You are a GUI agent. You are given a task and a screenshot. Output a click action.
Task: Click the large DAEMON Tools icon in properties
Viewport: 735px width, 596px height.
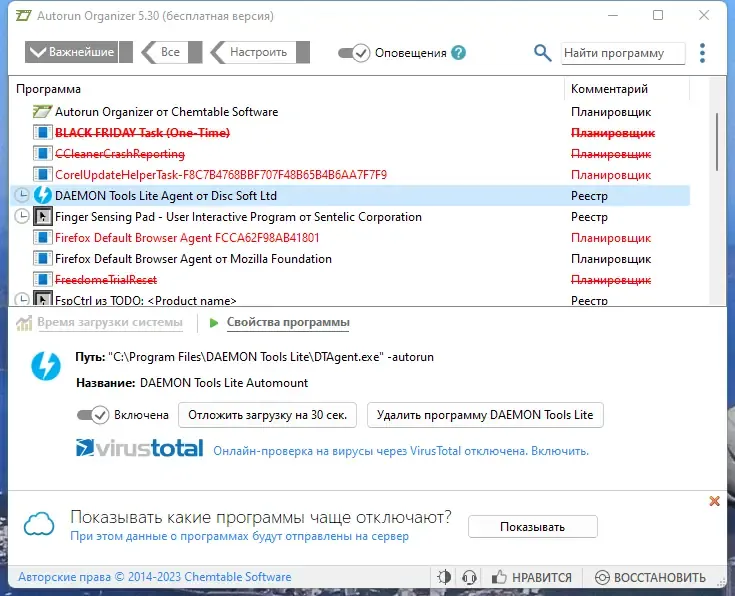[x=46, y=366]
